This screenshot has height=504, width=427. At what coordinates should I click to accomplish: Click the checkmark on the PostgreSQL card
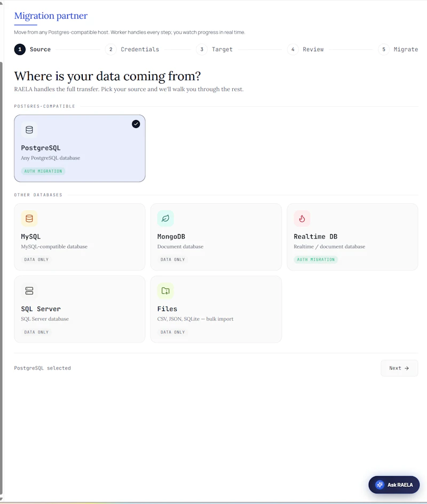pos(136,124)
